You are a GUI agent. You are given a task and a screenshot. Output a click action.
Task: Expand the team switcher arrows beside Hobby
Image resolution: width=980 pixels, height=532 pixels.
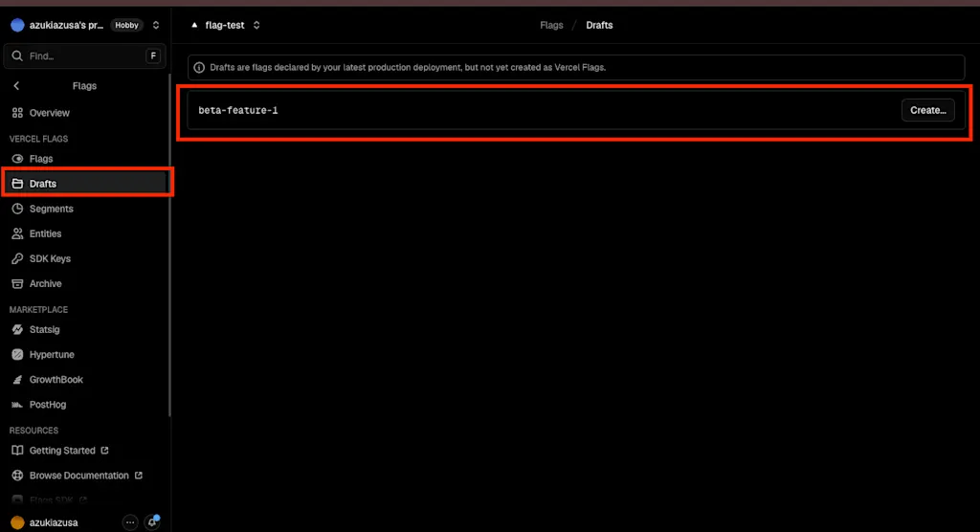pos(156,25)
